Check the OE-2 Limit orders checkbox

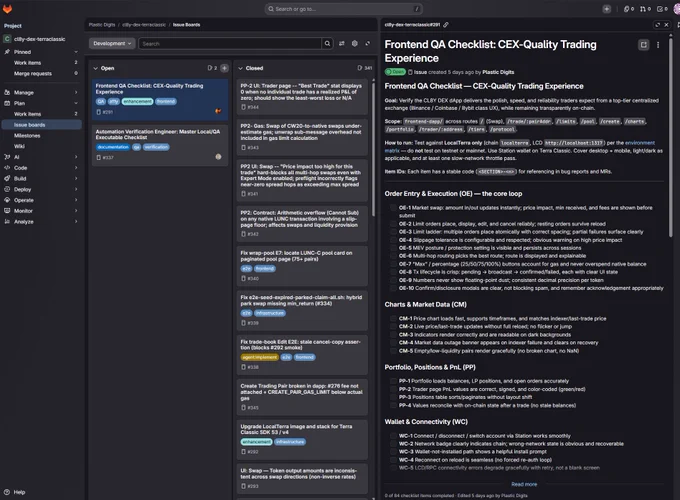click(x=393, y=224)
